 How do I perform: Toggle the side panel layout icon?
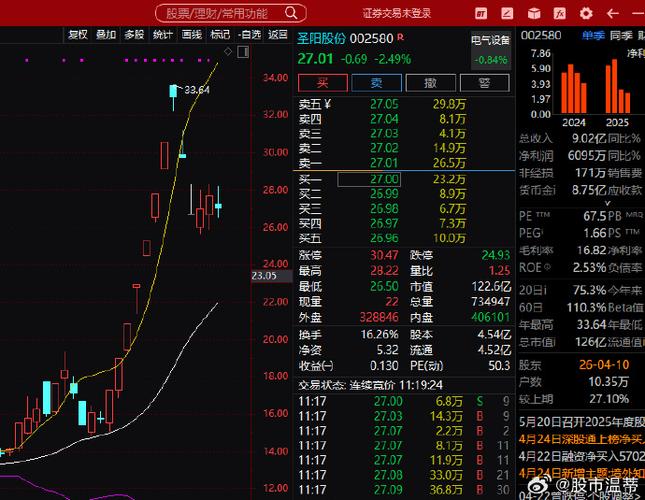pyautogui.click(x=243, y=52)
